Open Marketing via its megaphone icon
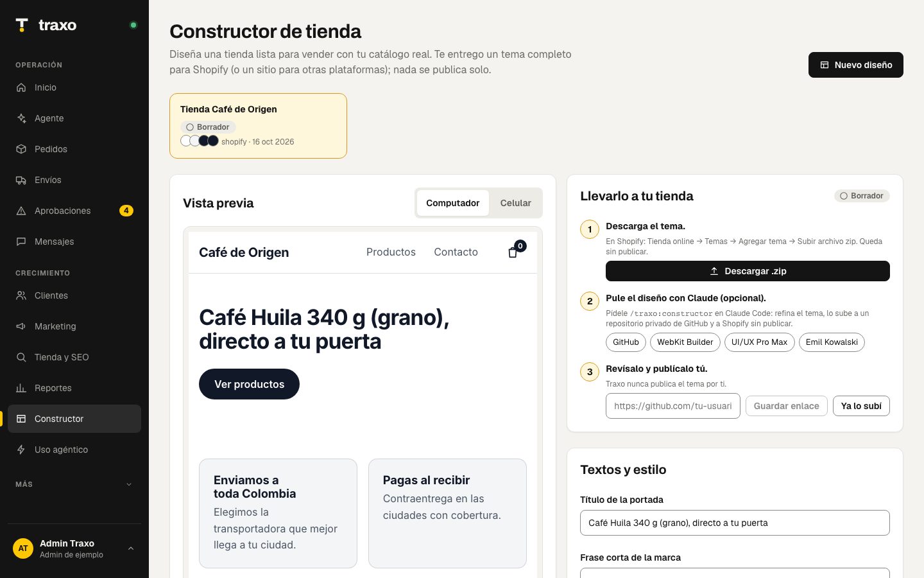This screenshot has height=578, width=924. coord(21,326)
